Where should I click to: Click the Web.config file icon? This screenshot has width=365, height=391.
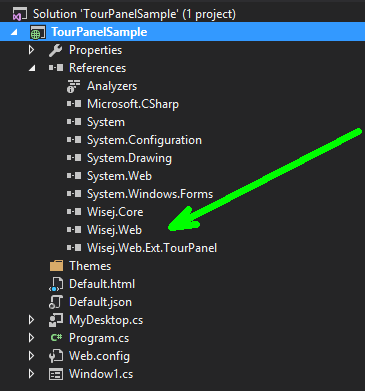pos(56,356)
